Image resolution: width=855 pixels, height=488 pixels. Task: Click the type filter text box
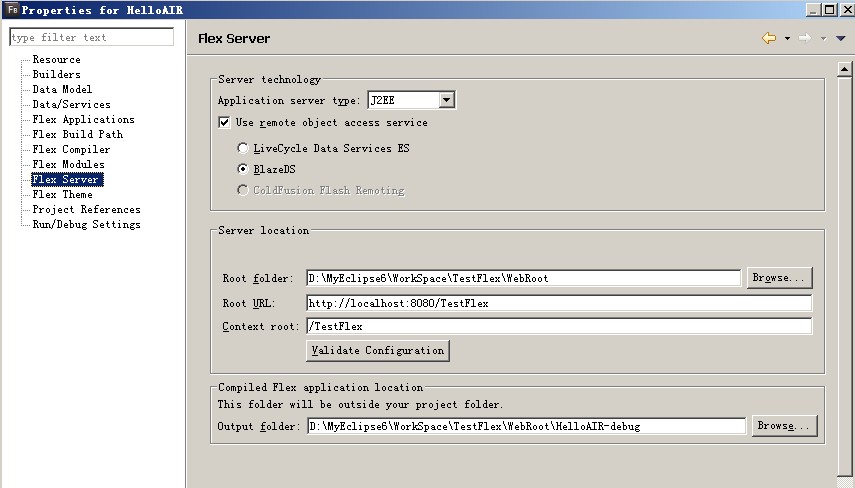click(x=92, y=38)
